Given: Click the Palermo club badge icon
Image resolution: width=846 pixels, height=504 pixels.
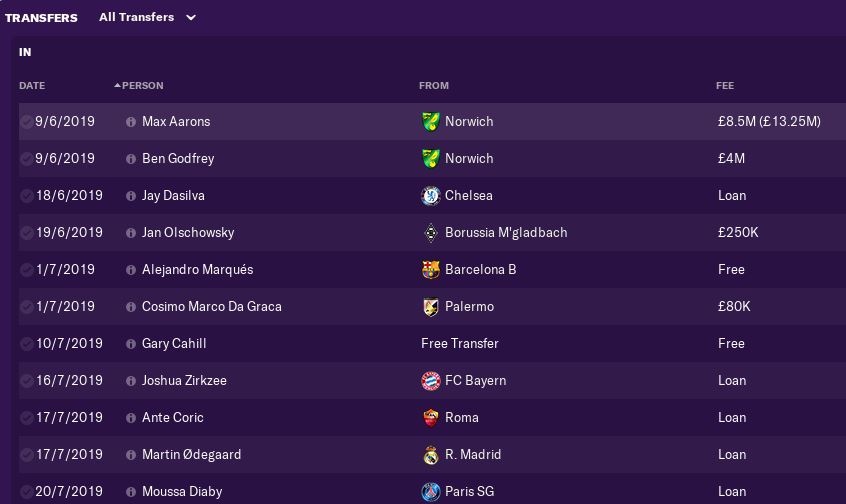Looking at the screenshot, I should pyautogui.click(x=431, y=307).
